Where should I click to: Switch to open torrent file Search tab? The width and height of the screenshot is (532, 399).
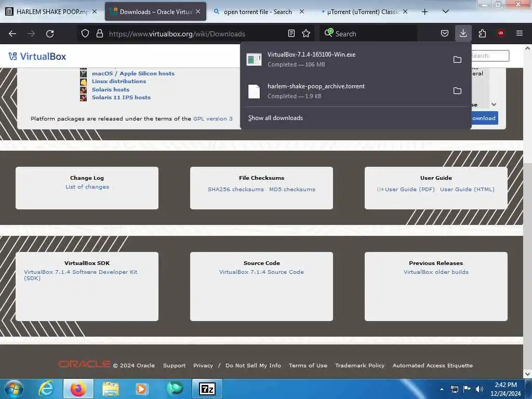click(258, 11)
